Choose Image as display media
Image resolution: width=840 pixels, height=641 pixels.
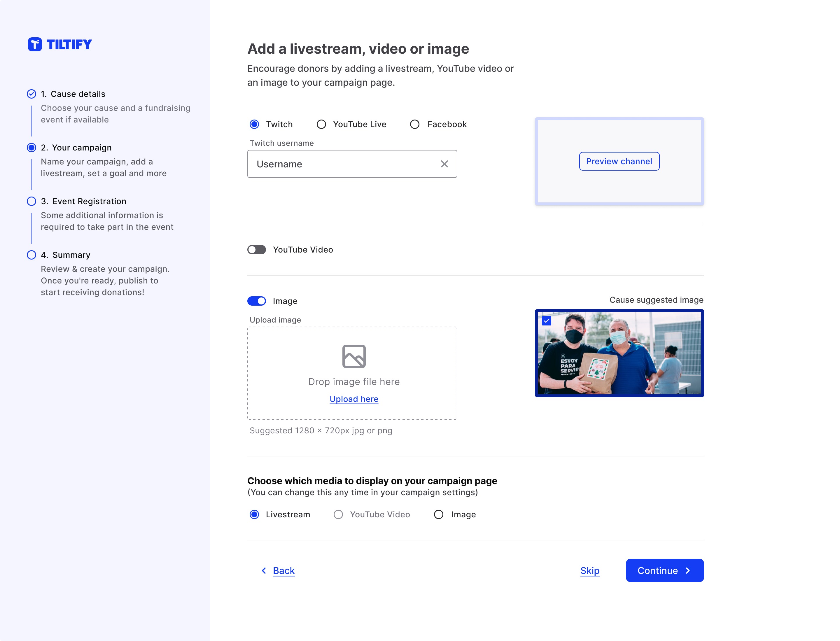tap(438, 514)
